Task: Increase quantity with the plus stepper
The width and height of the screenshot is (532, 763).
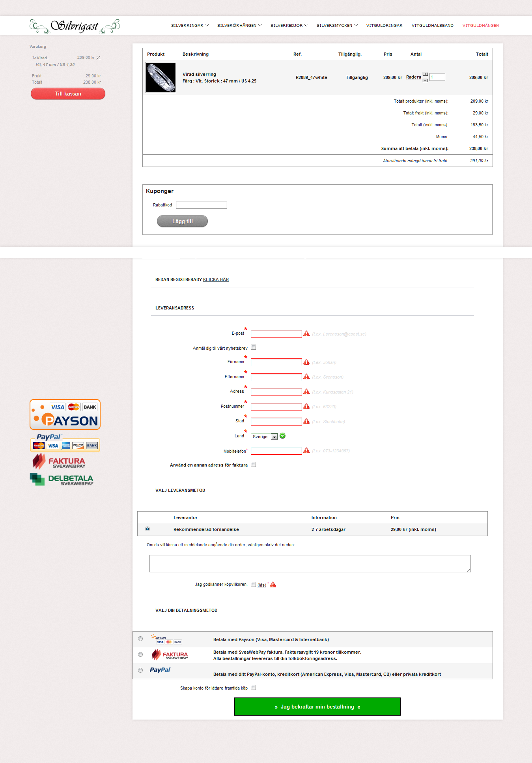Action: [x=425, y=74]
